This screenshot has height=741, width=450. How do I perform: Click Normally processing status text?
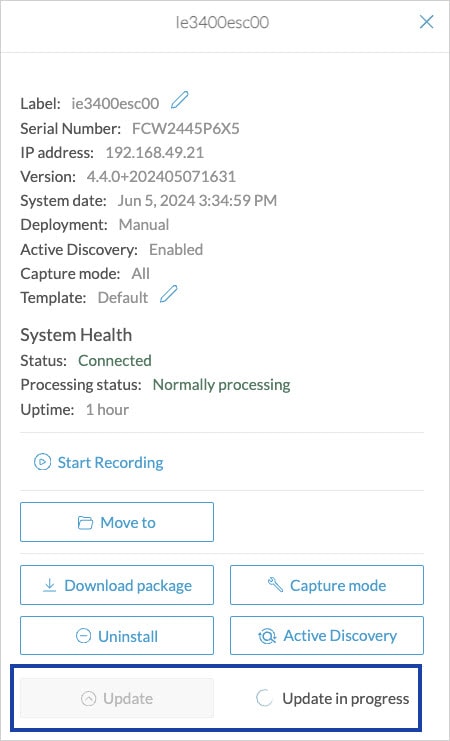pos(221,385)
